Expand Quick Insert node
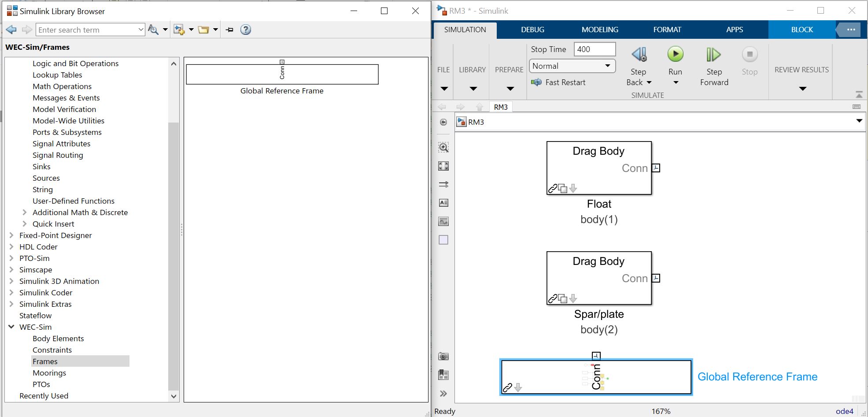 [25, 224]
